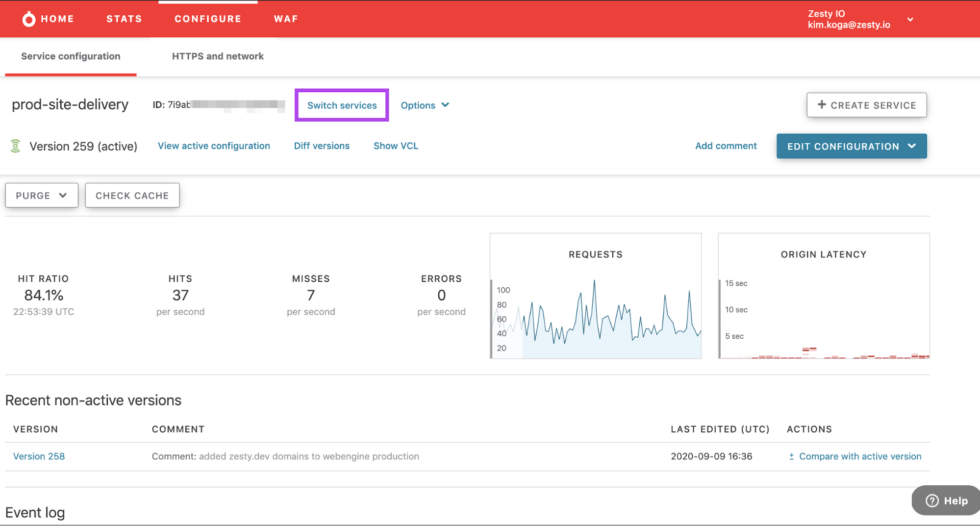Screen dimensions: 980x526
Task: Click the Version 258 comment text
Action: click(285, 456)
